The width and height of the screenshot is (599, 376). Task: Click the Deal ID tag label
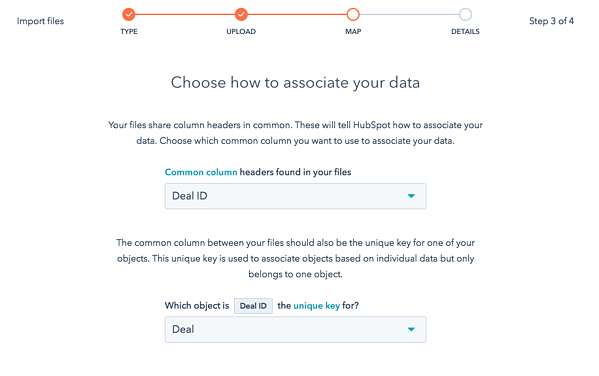[253, 306]
